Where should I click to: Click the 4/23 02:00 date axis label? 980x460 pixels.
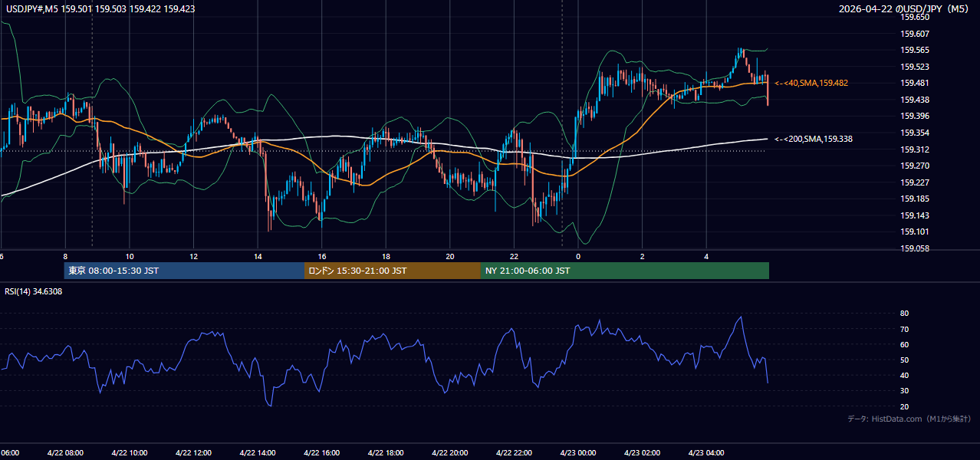[643, 453]
